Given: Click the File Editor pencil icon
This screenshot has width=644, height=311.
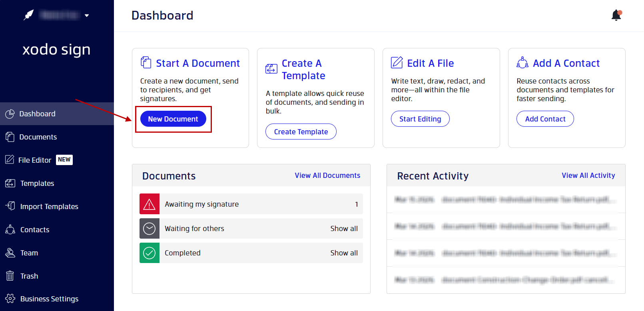Looking at the screenshot, I should (10, 160).
